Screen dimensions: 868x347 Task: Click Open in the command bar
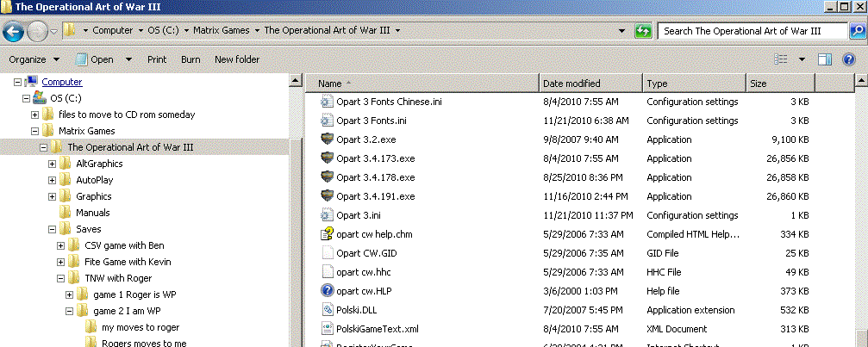click(95, 59)
